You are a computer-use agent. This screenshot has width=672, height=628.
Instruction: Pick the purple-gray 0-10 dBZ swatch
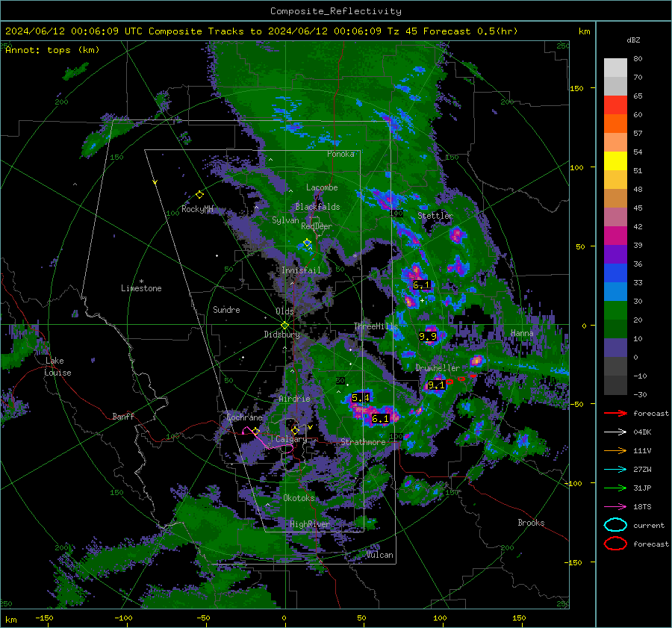(615, 348)
